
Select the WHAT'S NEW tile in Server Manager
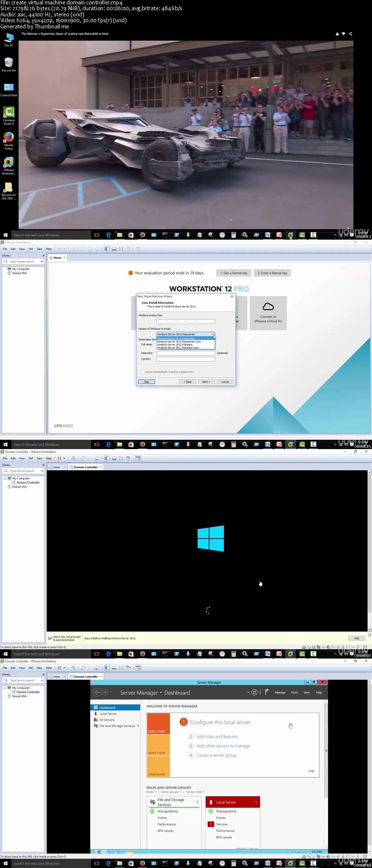point(158,745)
